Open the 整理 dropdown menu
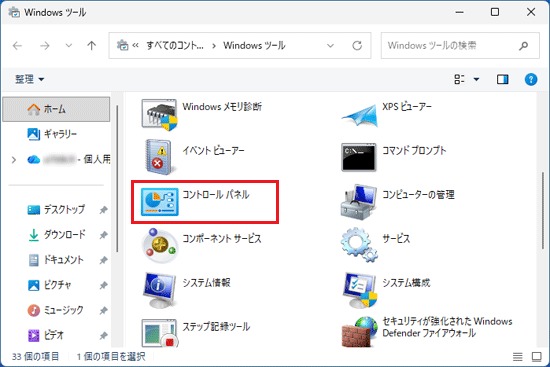 [x=29, y=79]
